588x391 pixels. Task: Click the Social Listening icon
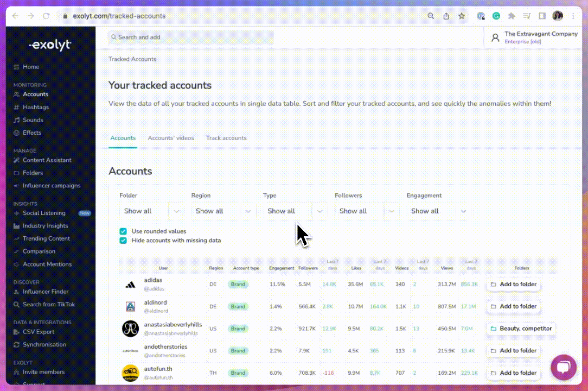click(x=16, y=213)
